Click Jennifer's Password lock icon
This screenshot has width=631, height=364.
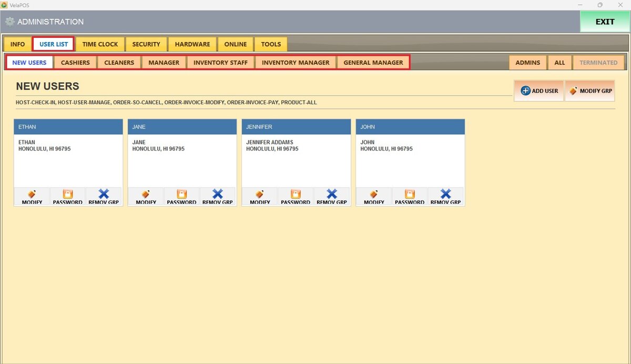pos(296,194)
